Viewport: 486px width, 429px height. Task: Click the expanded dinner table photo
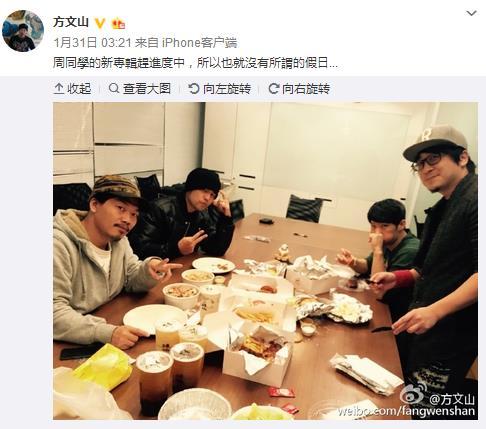pos(265,261)
